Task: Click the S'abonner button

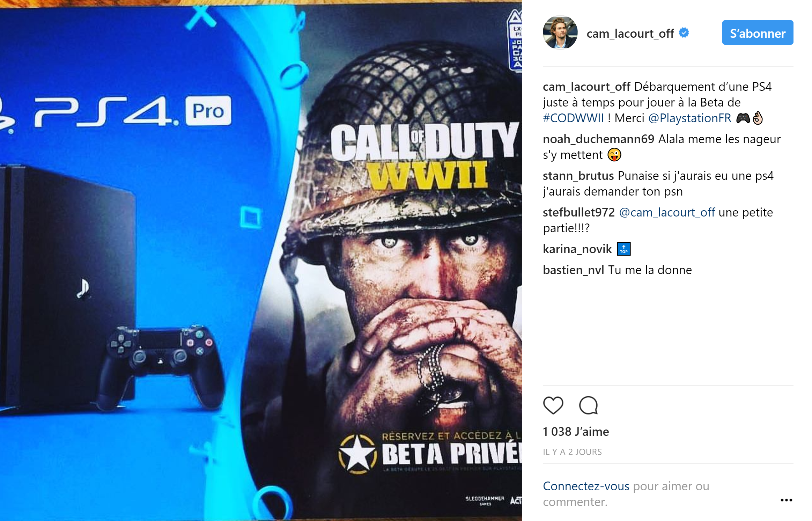Action: pos(758,32)
